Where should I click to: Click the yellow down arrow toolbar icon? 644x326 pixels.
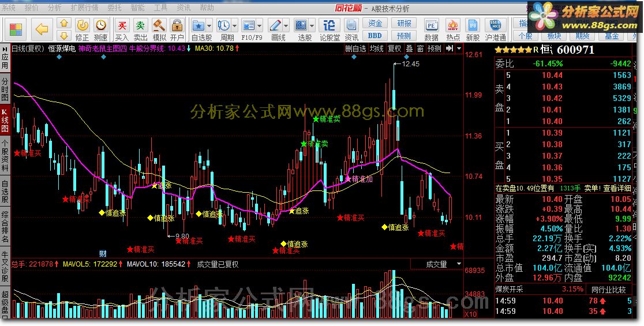click(63, 35)
